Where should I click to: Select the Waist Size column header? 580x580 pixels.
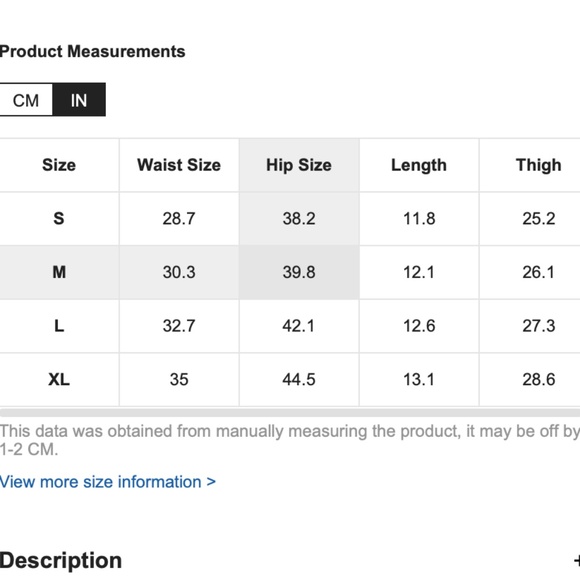pyautogui.click(x=179, y=165)
